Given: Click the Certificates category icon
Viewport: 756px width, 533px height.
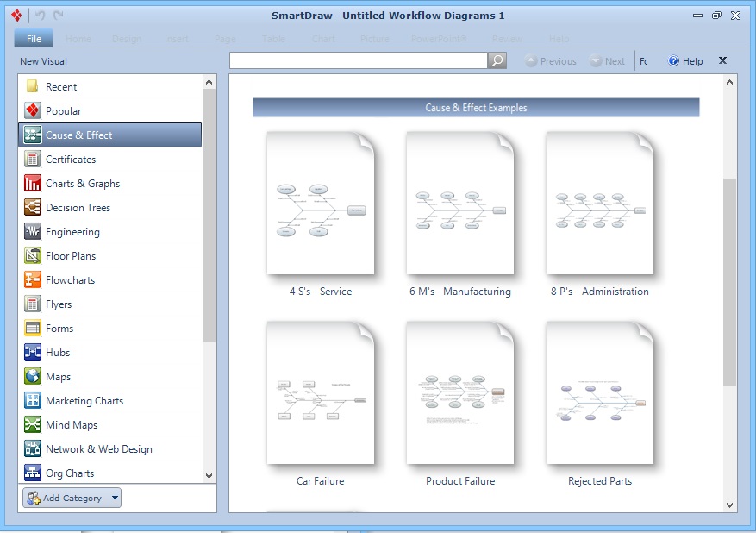Looking at the screenshot, I should tap(32, 159).
